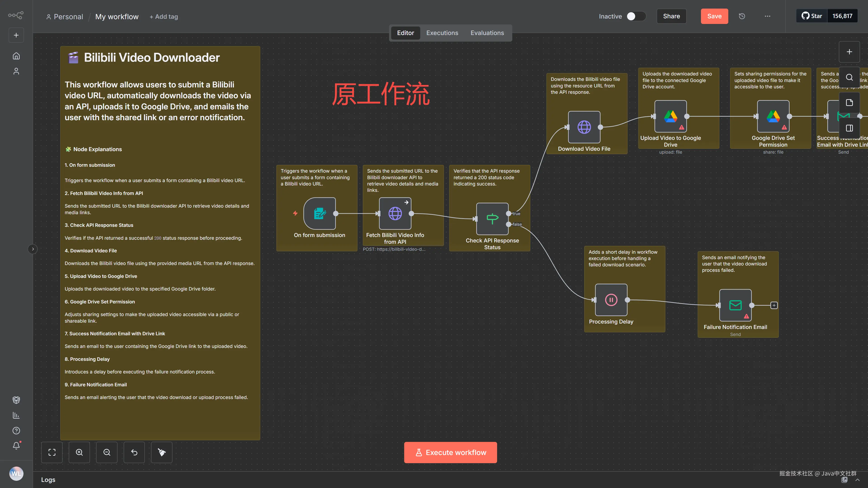Click plus connector after Failure Notification Email

774,305
